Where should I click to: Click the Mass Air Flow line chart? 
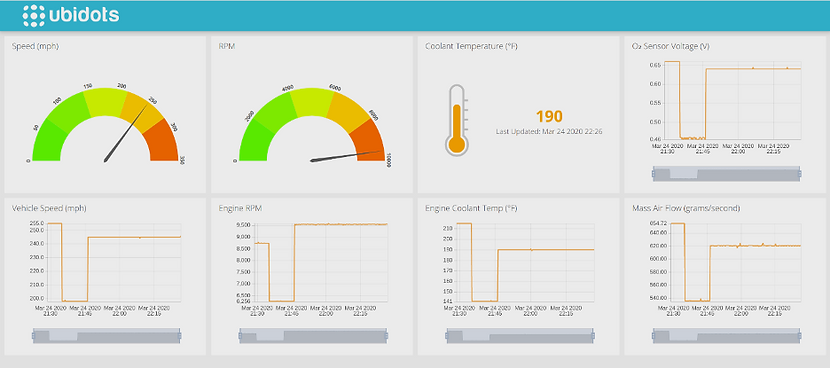point(735,262)
